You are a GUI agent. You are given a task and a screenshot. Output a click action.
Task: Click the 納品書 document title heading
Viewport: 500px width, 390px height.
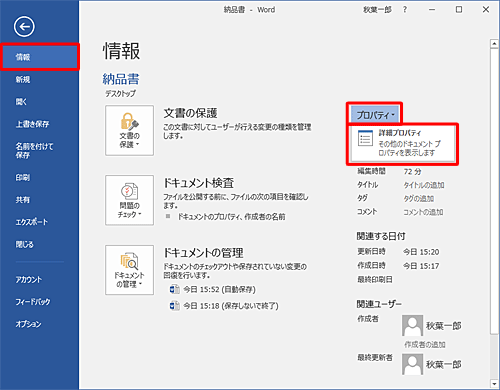point(121,79)
